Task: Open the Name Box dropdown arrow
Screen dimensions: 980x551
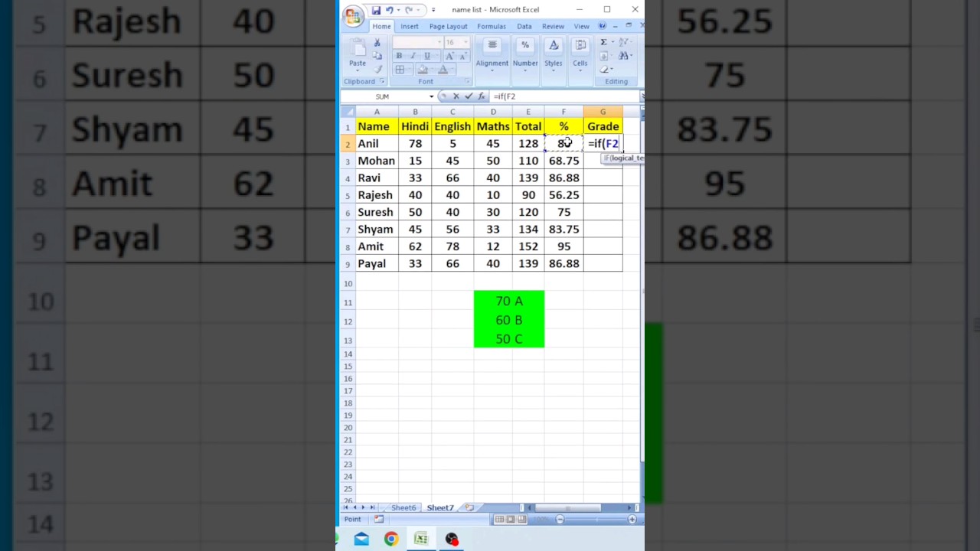Action: (431, 96)
